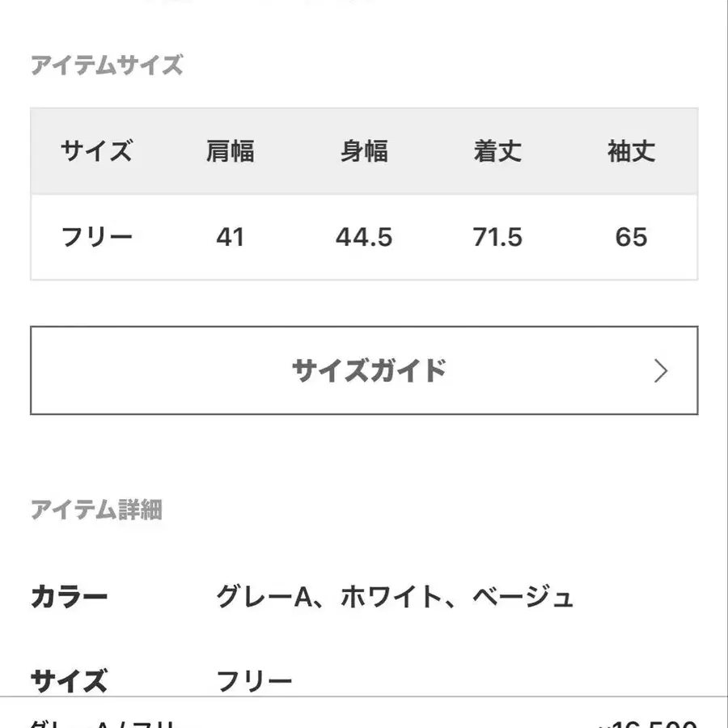
Task: Click the value 71.5 in the size table
Action: pos(497,235)
